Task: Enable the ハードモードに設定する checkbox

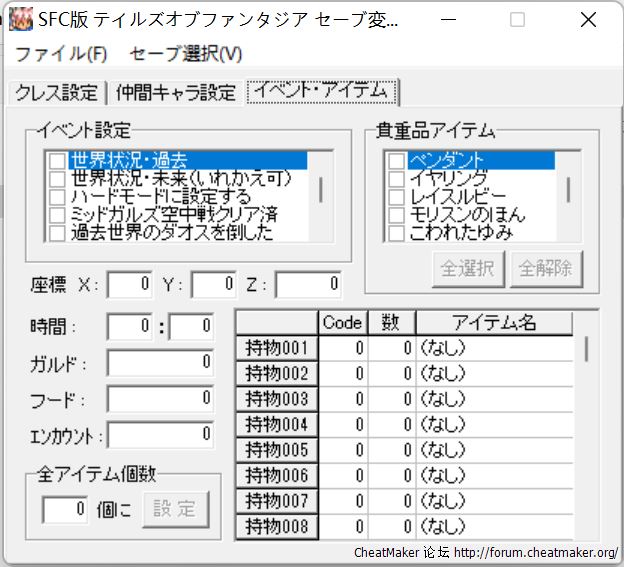Action: click(58, 197)
